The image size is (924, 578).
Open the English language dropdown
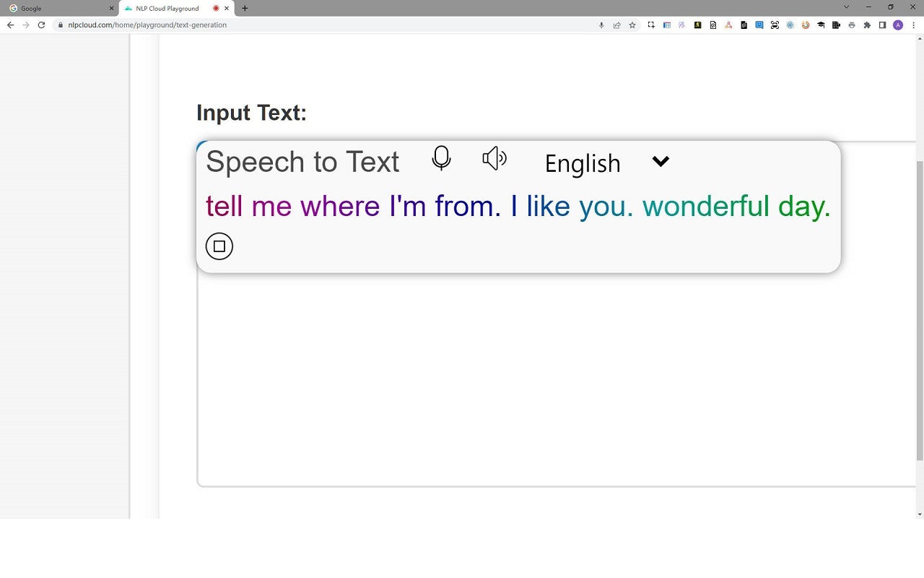(583, 163)
